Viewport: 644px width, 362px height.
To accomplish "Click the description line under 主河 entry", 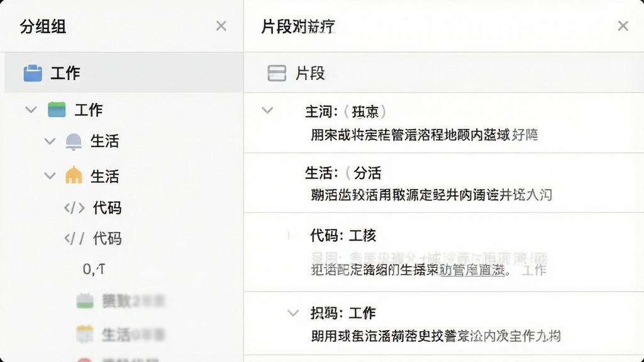I will (x=425, y=134).
